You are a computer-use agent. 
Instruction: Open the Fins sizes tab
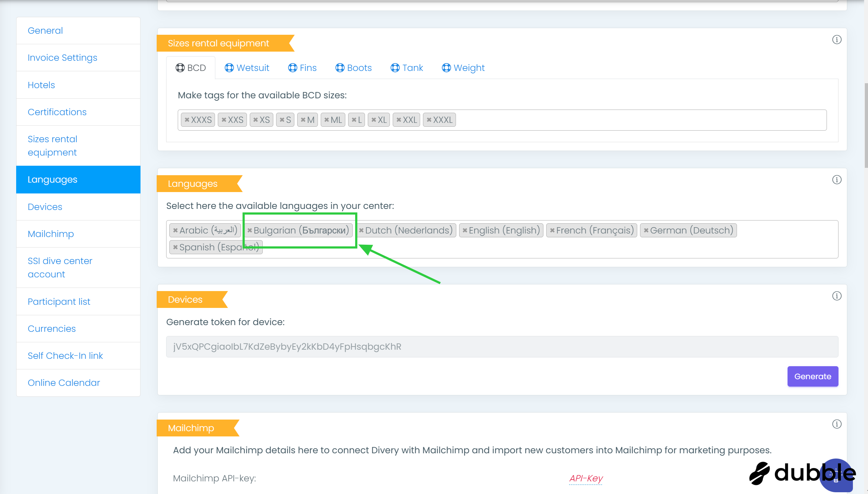coord(302,68)
